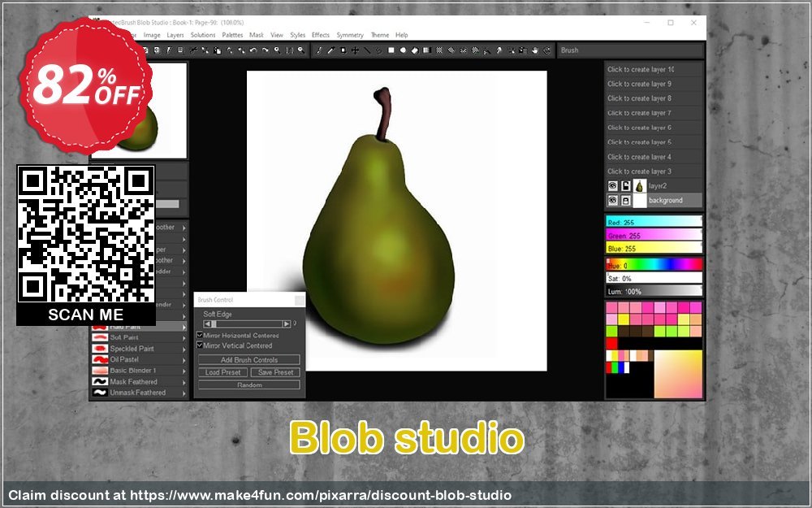Select the background layer row
The height and width of the screenshot is (508, 812).
click(x=654, y=200)
